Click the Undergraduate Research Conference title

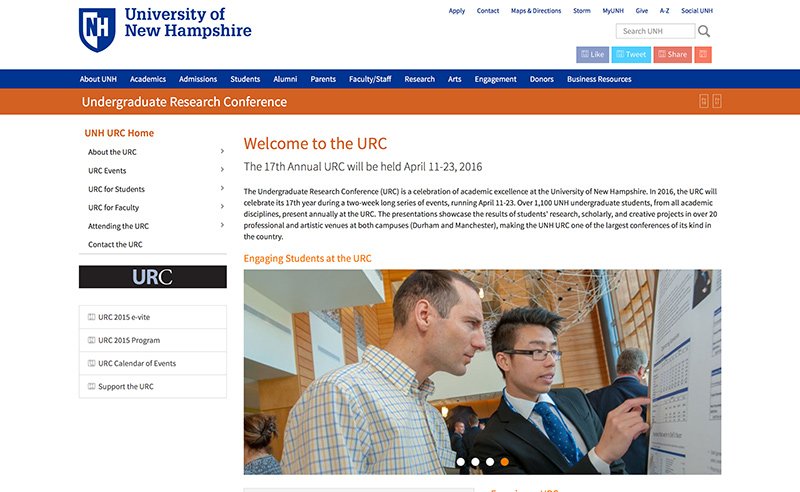tap(184, 102)
